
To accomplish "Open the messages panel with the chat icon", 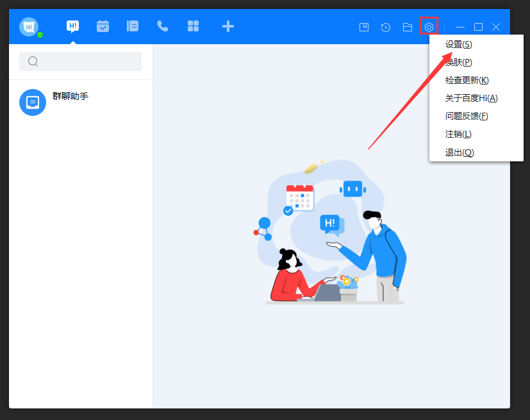I will [x=72, y=26].
